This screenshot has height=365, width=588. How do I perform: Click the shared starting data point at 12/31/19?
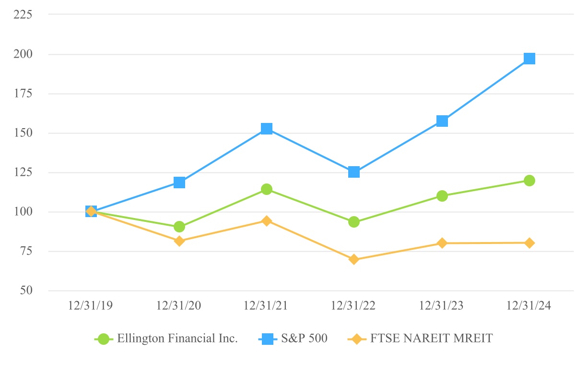pos(91,211)
